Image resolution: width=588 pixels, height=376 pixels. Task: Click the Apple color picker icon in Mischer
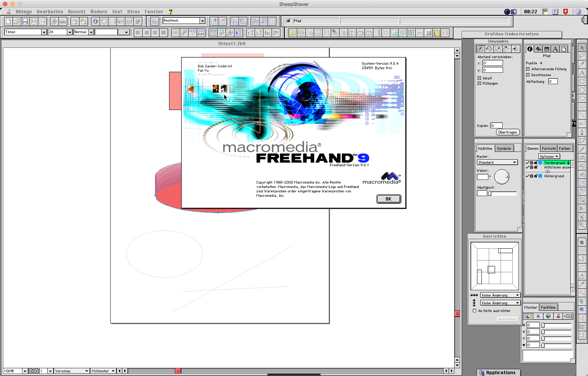(x=558, y=316)
